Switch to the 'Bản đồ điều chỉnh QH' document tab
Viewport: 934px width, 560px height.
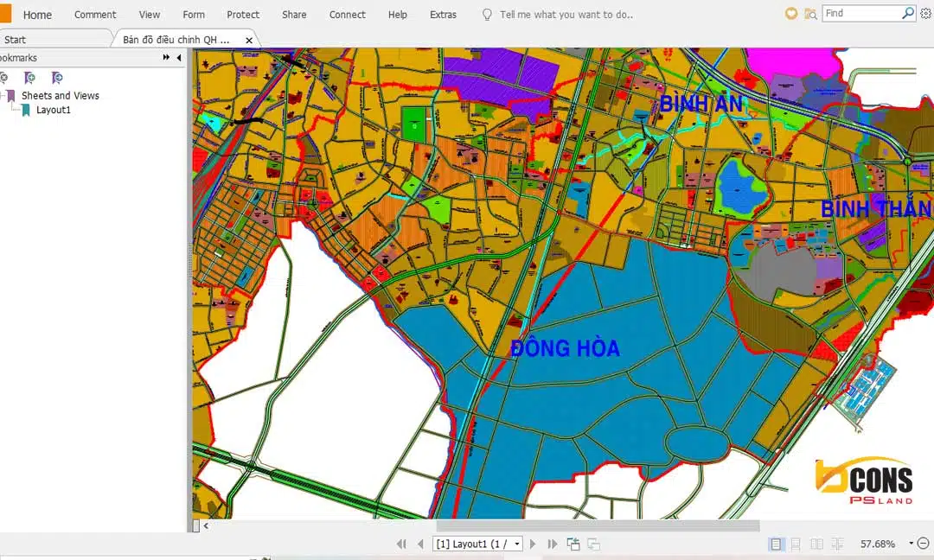coord(176,39)
